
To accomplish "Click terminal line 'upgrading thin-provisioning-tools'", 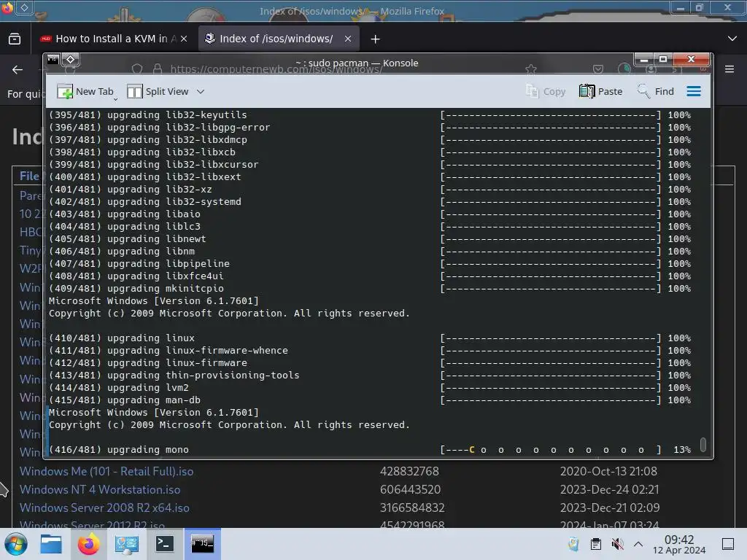I will pyautogui.click(x=204, y=376).
